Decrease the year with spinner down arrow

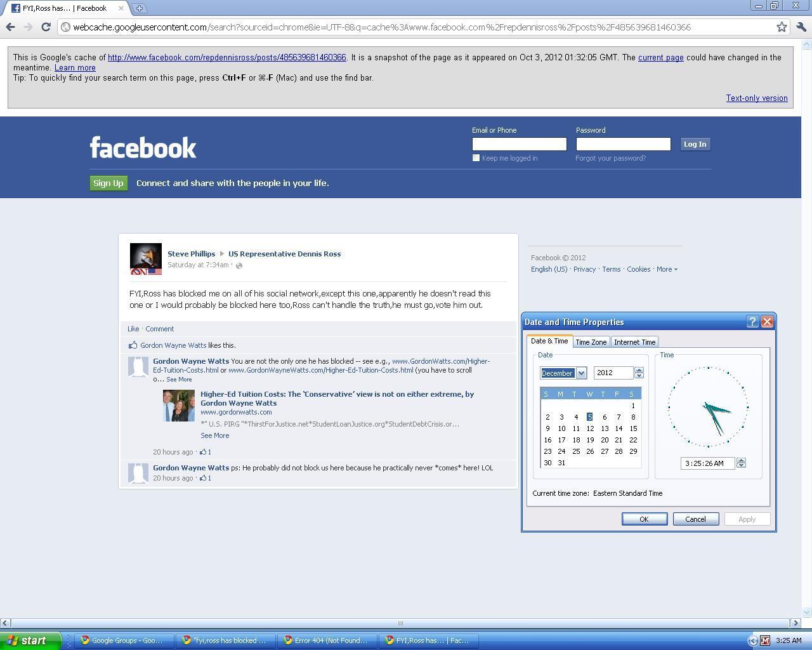[639, 376]
